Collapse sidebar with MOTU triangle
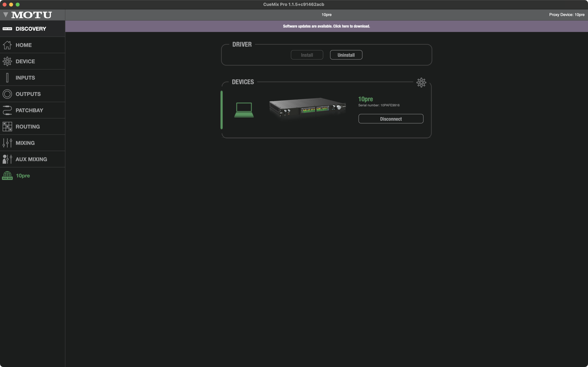 [6, 15]
